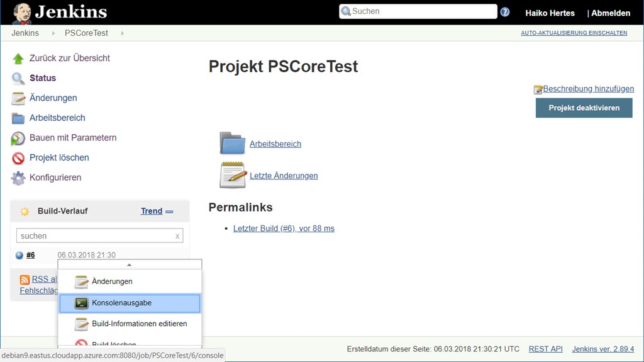The image size is (644, 362).
Task: Click the Beschreibung hinzufügen link
Action: 588,89
